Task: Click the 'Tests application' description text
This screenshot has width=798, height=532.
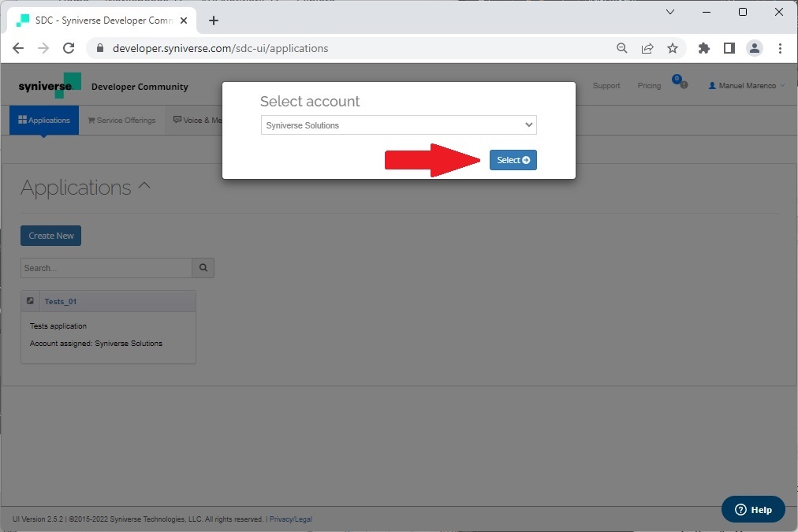Action: 58,326
